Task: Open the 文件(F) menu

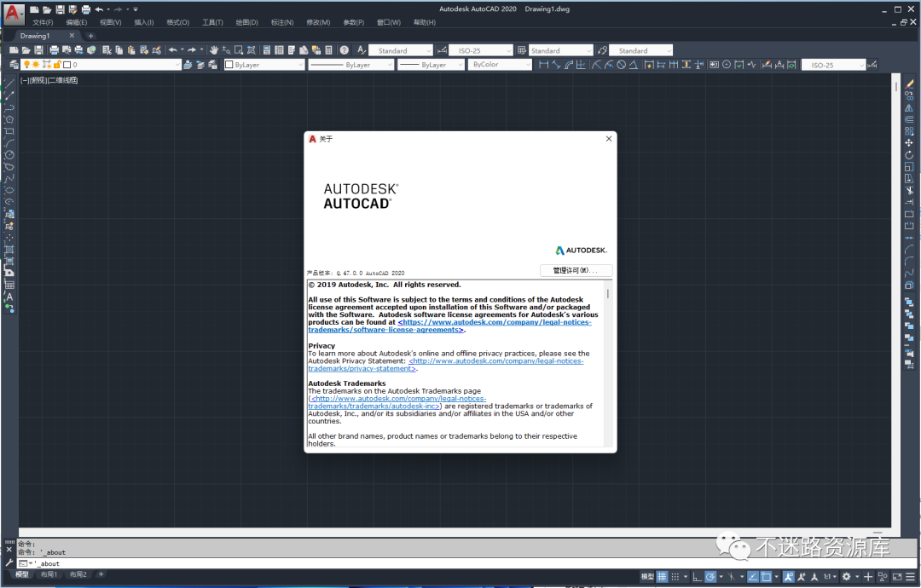Action: (x=43, y=22)
